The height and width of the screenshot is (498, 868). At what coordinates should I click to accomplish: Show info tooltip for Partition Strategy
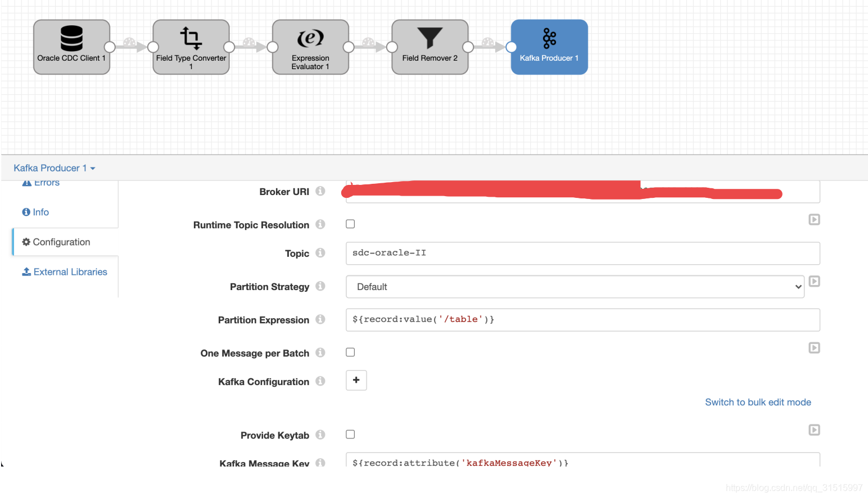[x=320, y=286]
